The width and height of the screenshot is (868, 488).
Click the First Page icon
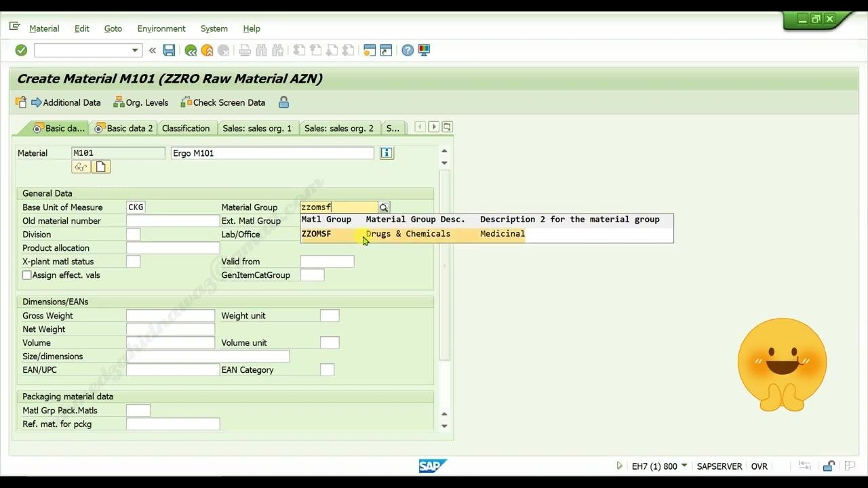click(x=299, y=50)
